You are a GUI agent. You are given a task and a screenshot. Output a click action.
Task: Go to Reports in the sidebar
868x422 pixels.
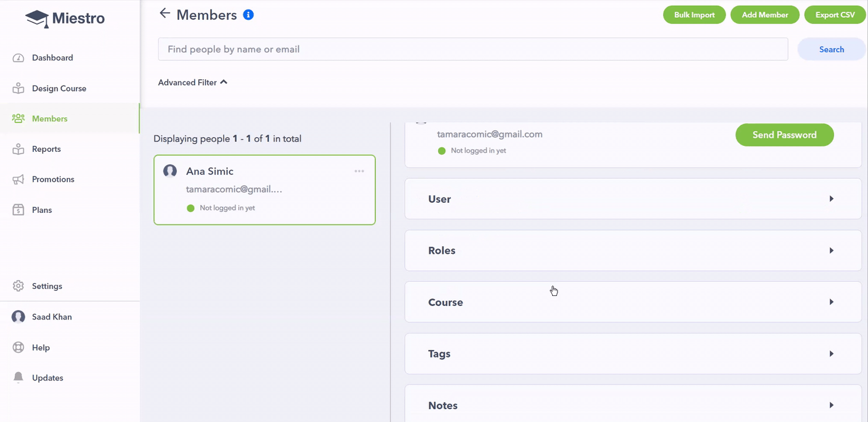46,149
